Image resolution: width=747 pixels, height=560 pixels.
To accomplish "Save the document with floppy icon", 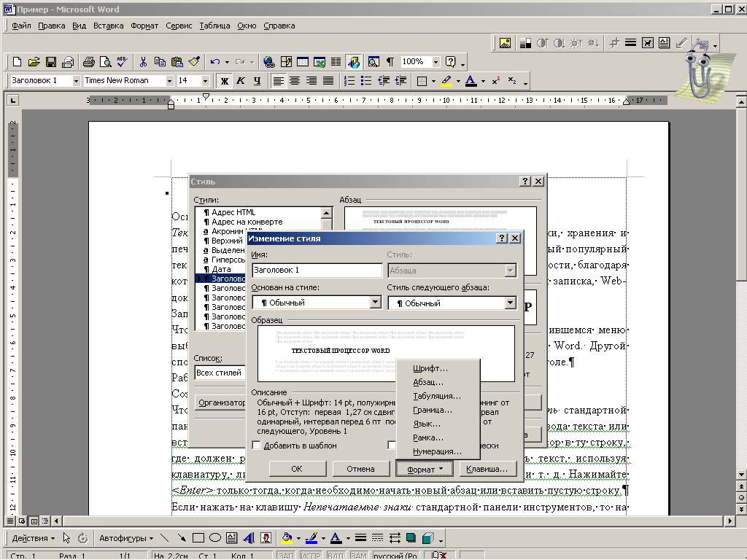I will pyautogui.click(x=51, y=62).
